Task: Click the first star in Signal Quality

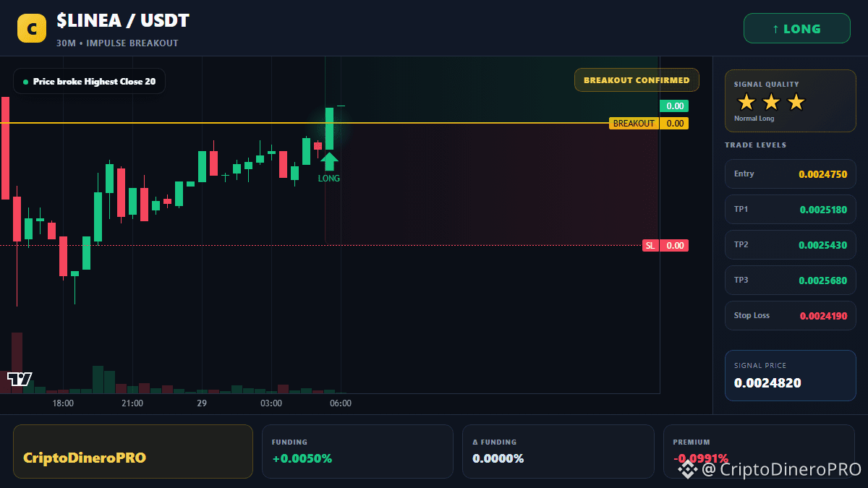Action: pyautogui.click(x=746, y=102)
